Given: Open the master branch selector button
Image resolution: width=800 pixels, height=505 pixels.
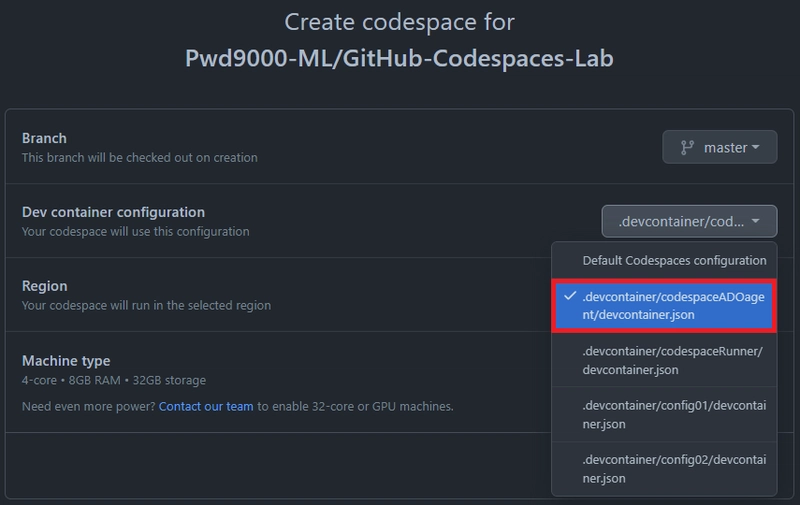Looking at the screenshot, I should pyautogui.click(x=719, y=147).
